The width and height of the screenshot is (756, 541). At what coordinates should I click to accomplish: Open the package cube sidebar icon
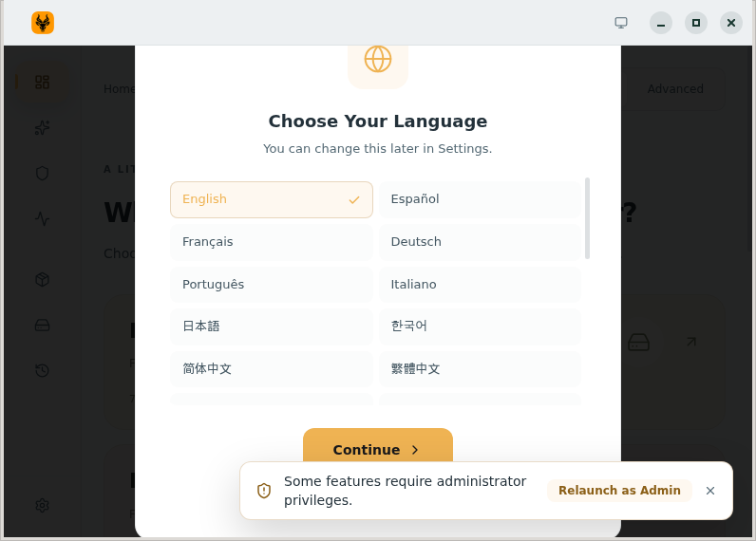coord(43,279)
